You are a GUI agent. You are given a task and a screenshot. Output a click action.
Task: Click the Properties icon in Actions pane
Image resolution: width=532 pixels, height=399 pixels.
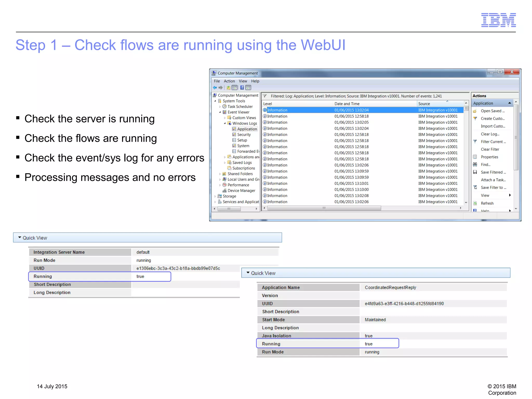click(x=475, y=157)
